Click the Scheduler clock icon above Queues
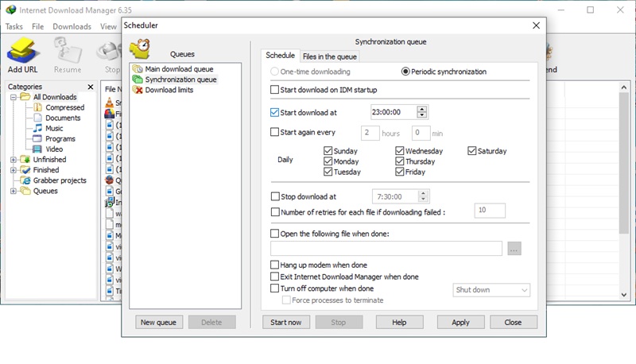The height and width of the screenshot is (364, 636). pos(141,49)
